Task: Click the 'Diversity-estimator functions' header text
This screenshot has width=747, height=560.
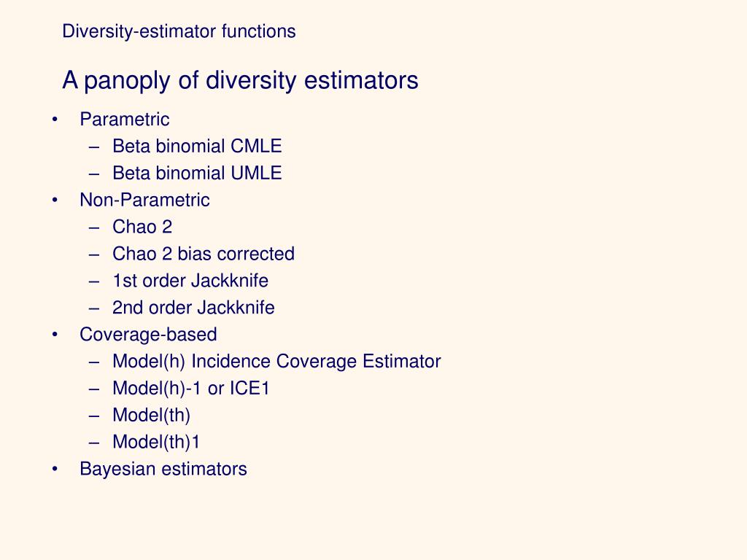Action: point(179,31)
